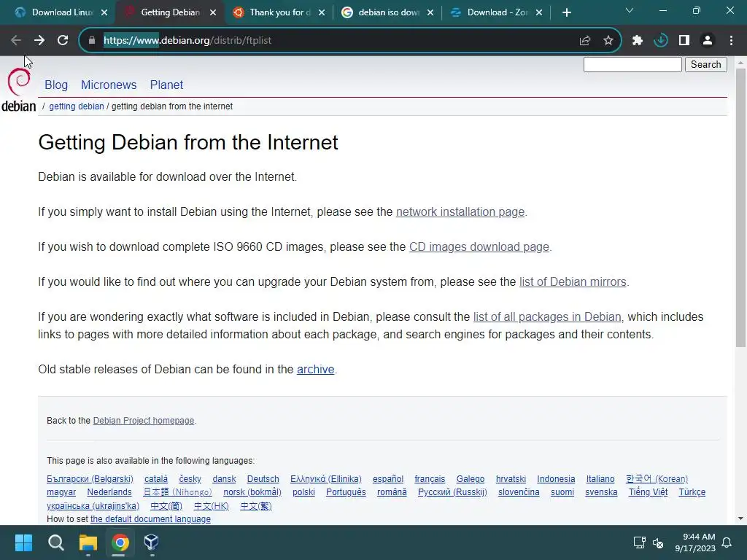Image resolution: width=747 pixels, height=560 pixels.
Task: Switch page language to español
Action: (x=388, y=479)
